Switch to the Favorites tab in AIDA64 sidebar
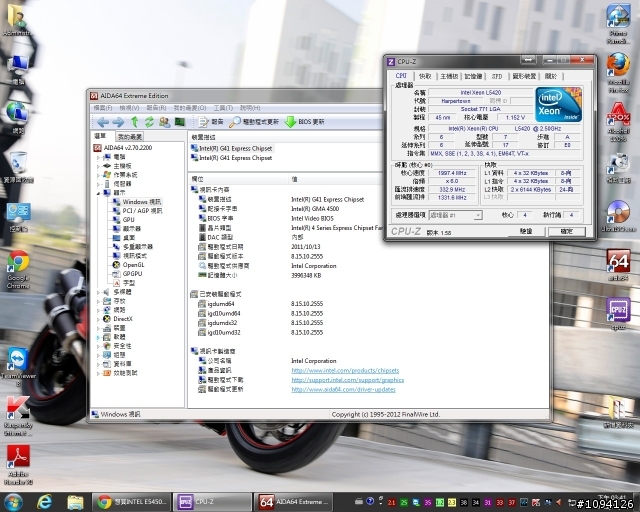This screenshot has width=640, height=512. 130,137
